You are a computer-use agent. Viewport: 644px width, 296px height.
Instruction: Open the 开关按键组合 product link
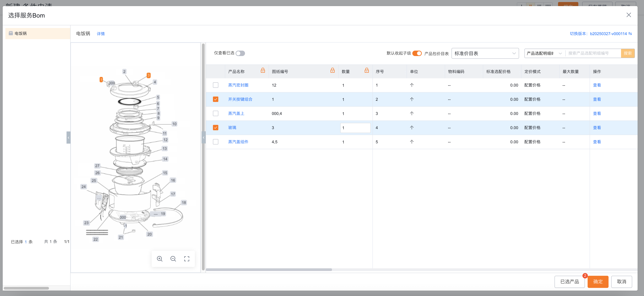(240, 99)
